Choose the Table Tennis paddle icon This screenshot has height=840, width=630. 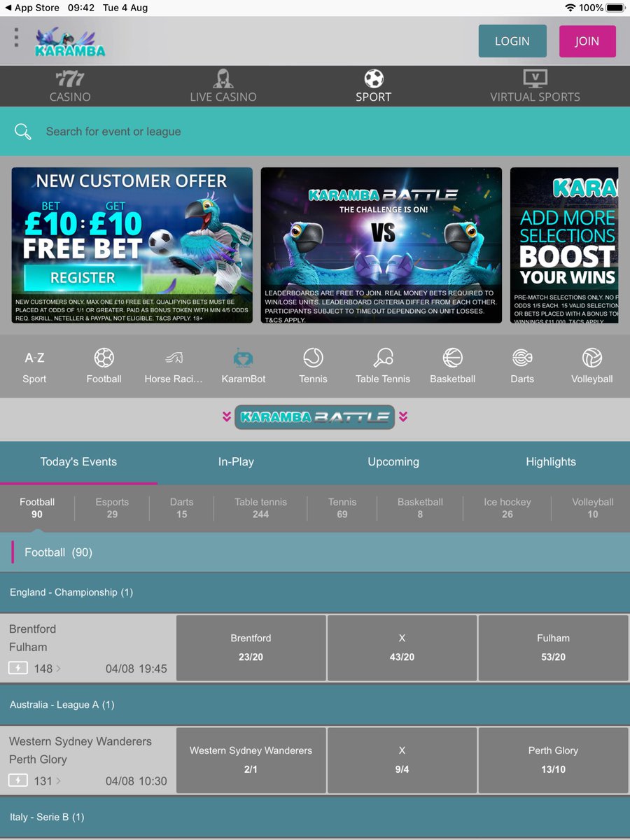[383, 367]
